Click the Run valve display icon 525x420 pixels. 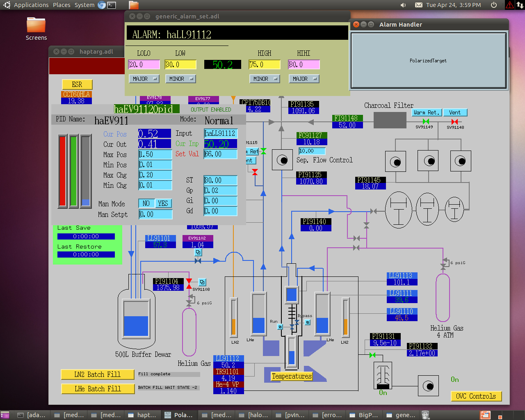pyautogui.click(x=280, y=327)
